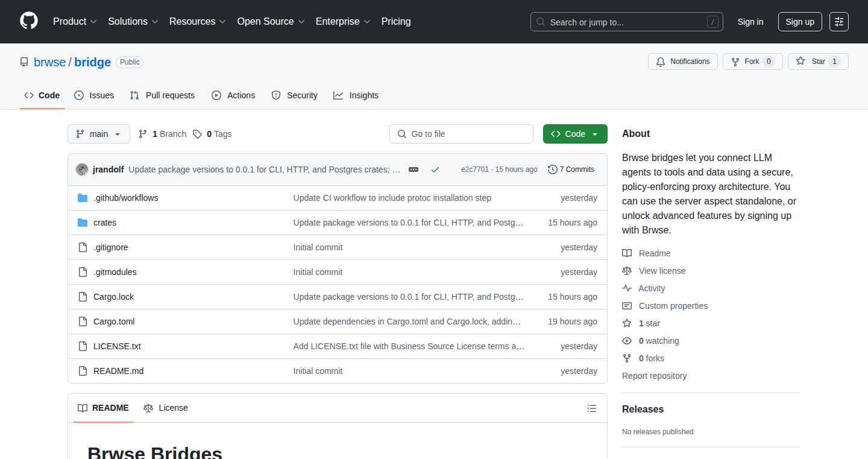Open the 'Update CI workflow' commit message
The width and height of the screenshot is (868, 459).
click(392, 198)
